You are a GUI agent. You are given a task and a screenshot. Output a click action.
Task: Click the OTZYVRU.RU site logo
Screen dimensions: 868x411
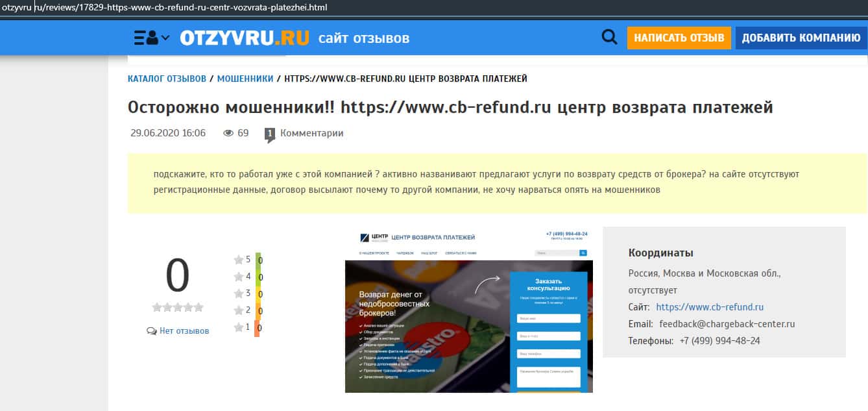[245, 38]
